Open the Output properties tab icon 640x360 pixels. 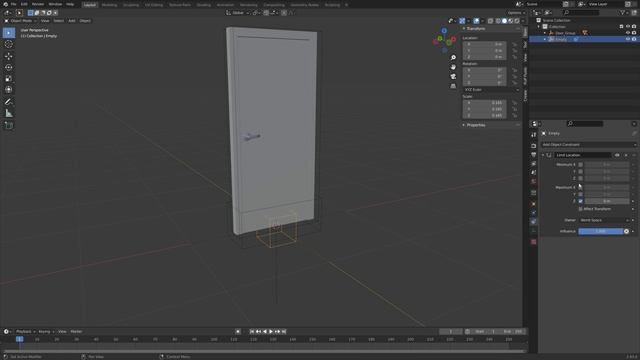(533, 155)
